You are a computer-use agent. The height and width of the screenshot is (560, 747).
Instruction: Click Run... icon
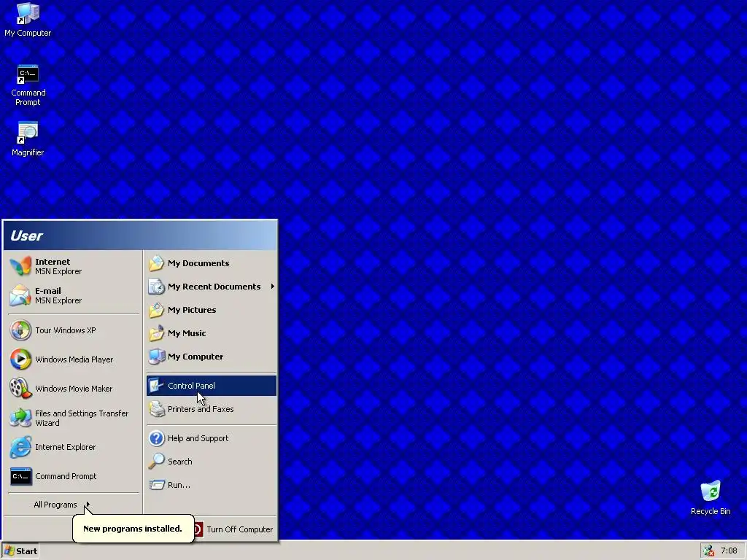156,485
